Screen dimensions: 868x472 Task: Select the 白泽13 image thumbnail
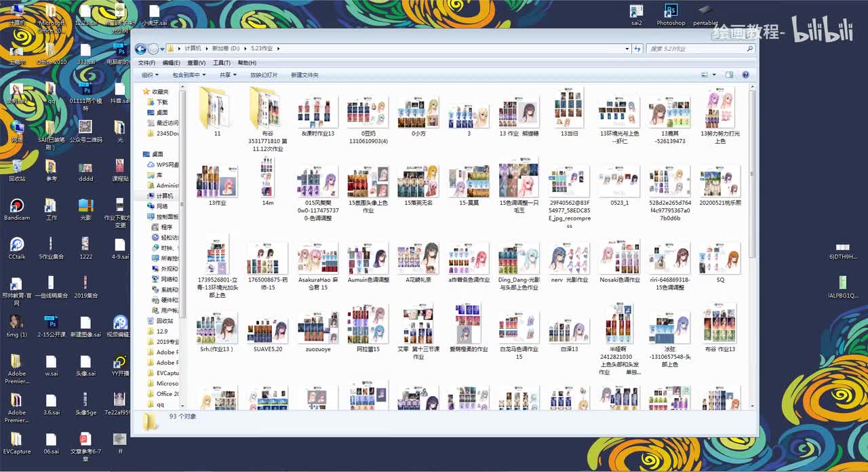569,332
